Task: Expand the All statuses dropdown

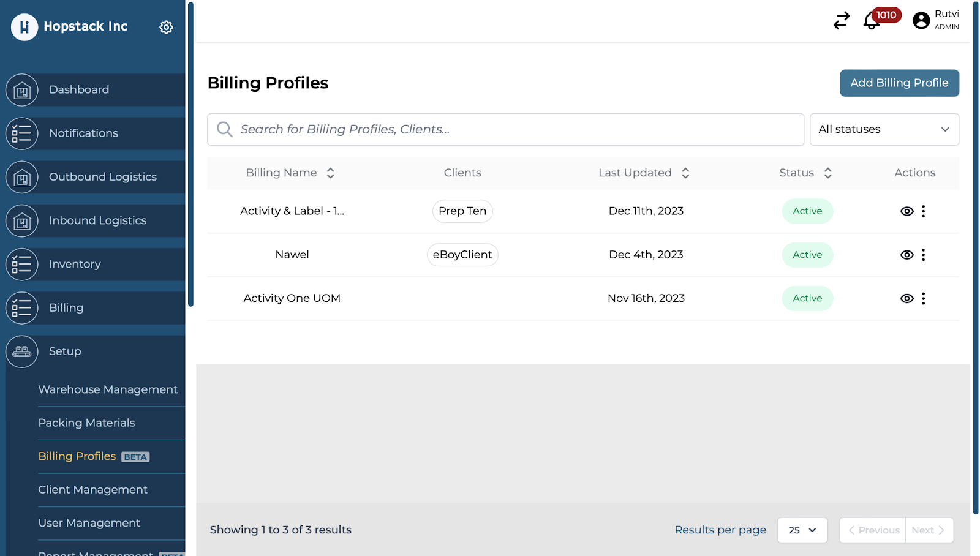Action: (x=884, y=129)
